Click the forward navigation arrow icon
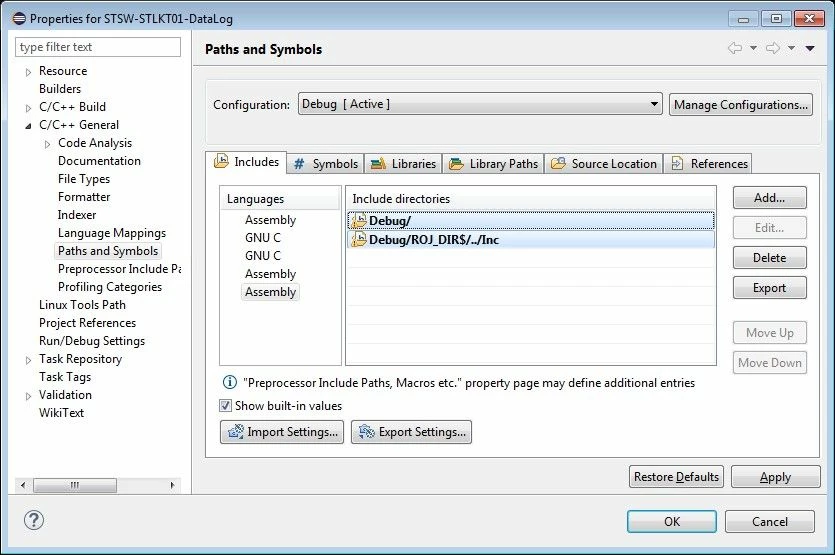Image resolution: width=835 pixels, height=555 pixels. [x=773, y=48]
